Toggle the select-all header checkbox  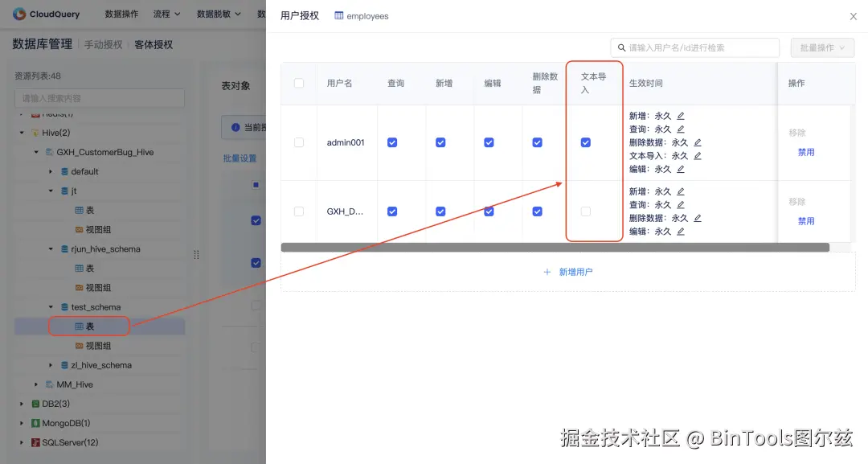coord(299,83)
